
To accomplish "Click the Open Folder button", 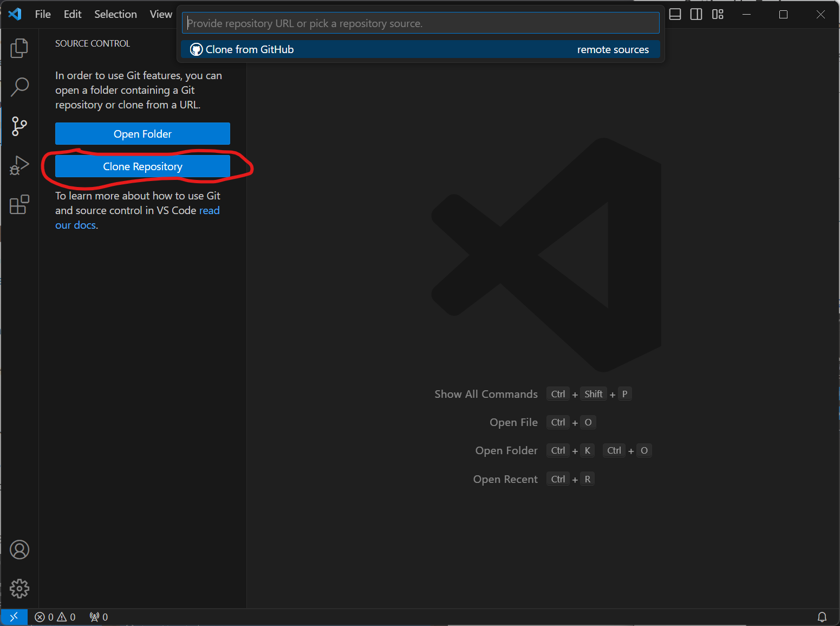I will pos(142,134).
